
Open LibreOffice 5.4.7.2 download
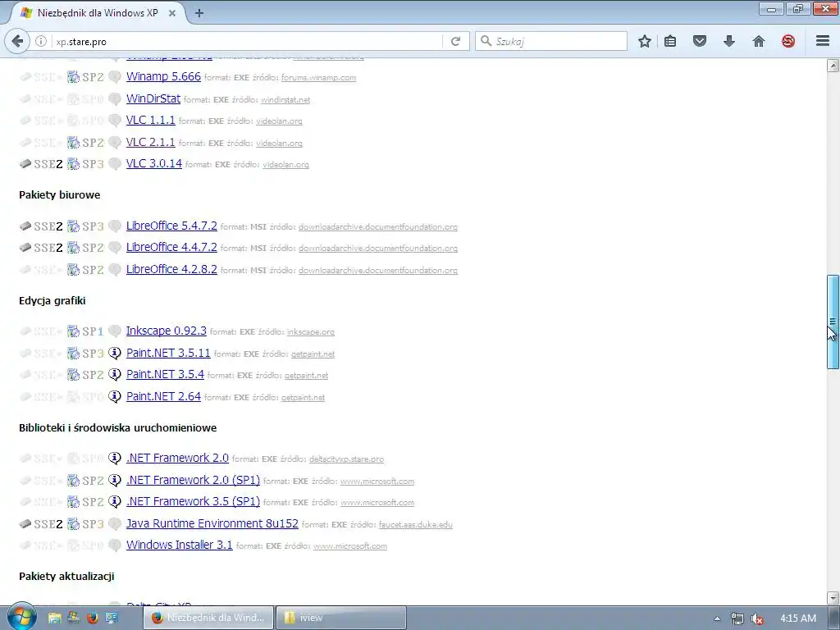171,226
